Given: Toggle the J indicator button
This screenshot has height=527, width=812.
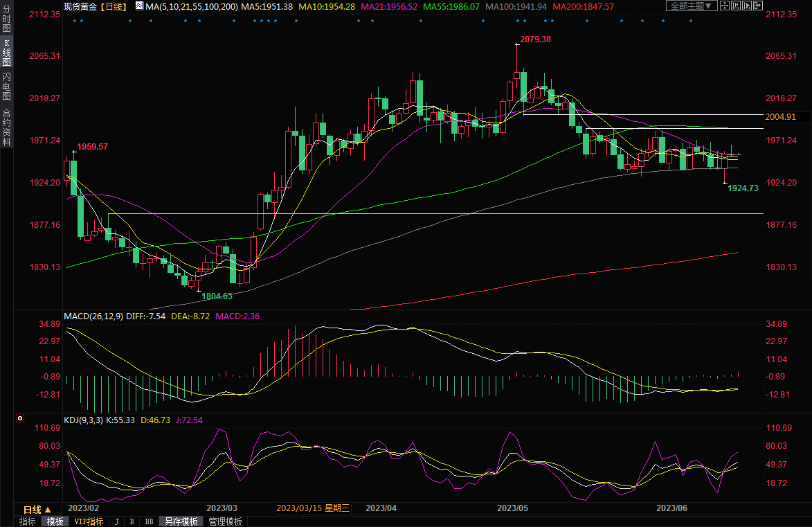Looking at the screenshot, I should point(116,521).
